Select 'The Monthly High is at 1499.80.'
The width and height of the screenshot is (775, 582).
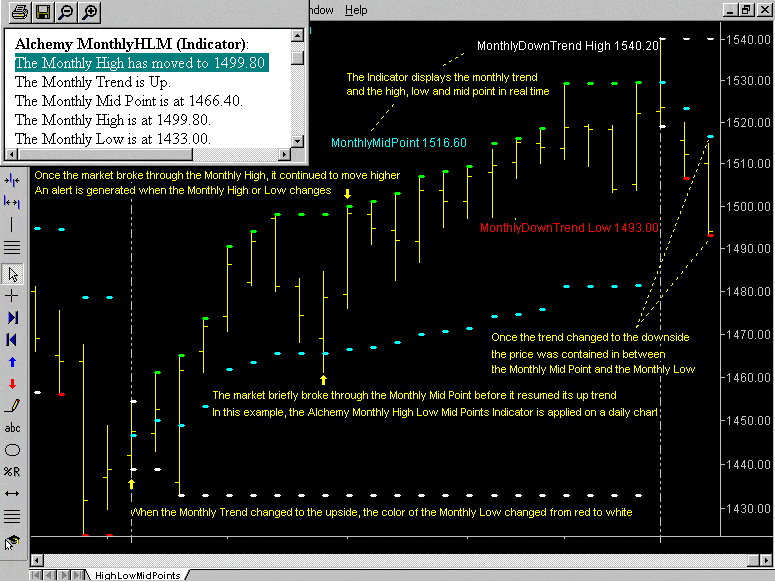[113, 120]
